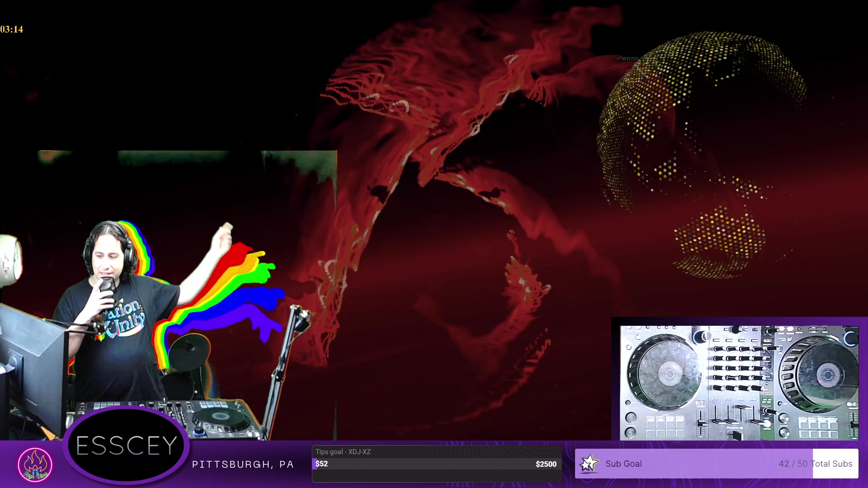Click the PITTSBURGH, PA location label

[x=243, y=465]
